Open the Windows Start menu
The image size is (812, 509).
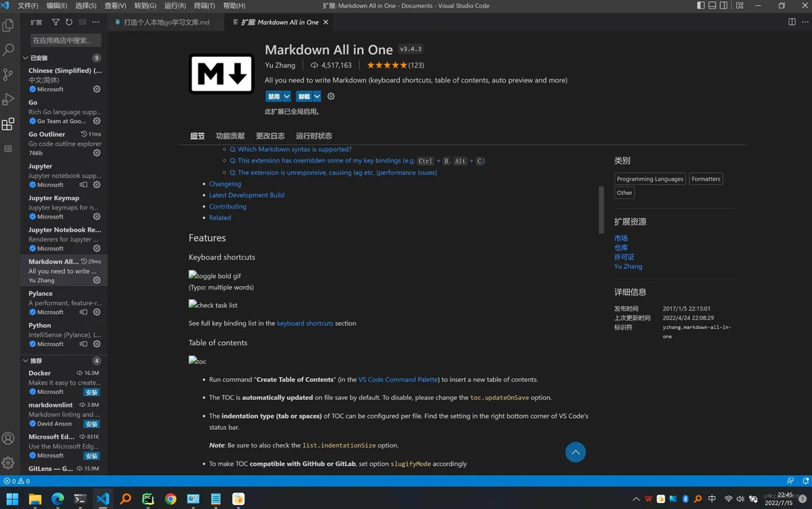coord(12,500)
